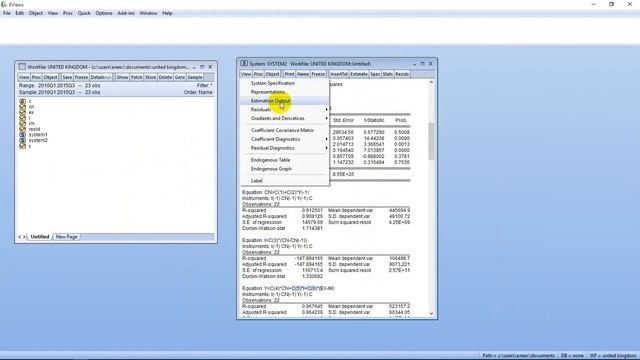Click the Workfile window title bar icon
Viewport: 640px width, 360px height.
(22, 67)
